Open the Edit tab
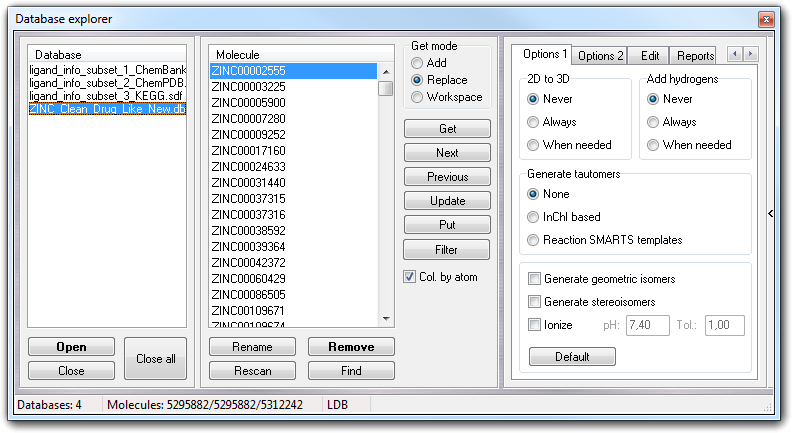 pos(649,55)
